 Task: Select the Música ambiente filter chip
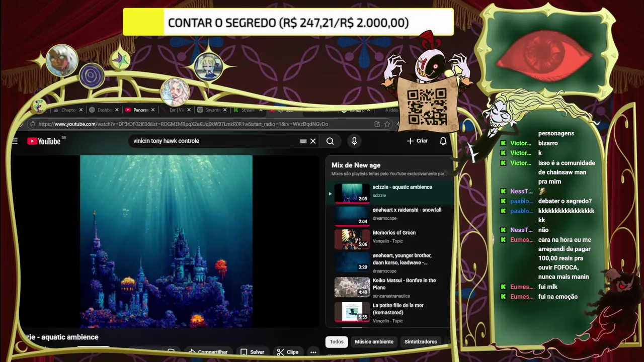(374, 342)
